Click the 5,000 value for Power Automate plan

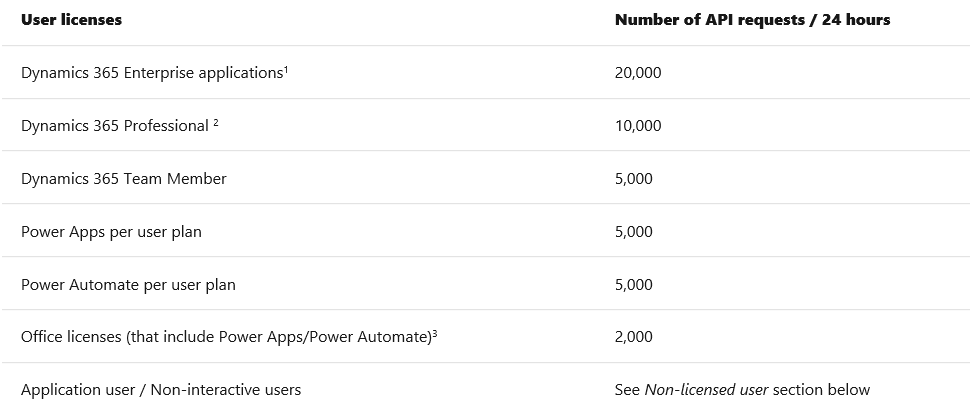pyautogui.click(x=634, y=285)
